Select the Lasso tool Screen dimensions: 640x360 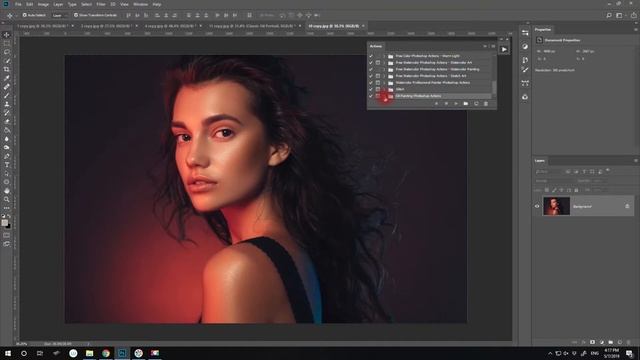tap(7, 52)
